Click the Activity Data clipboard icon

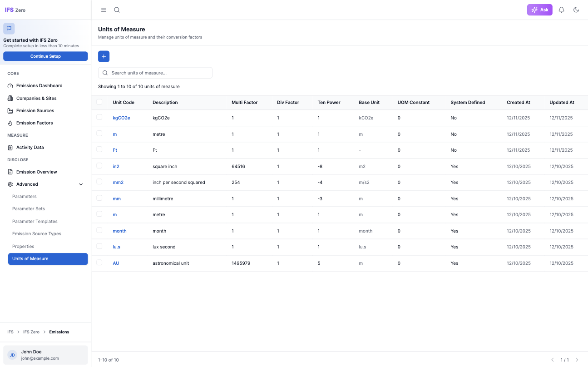(x=10, y=148)
